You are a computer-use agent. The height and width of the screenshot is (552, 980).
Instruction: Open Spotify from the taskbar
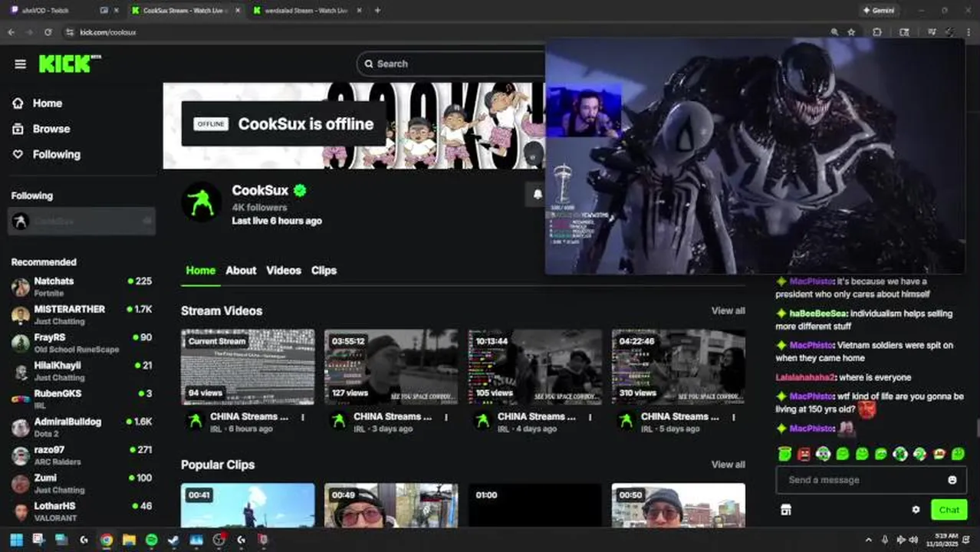(152, 540)
